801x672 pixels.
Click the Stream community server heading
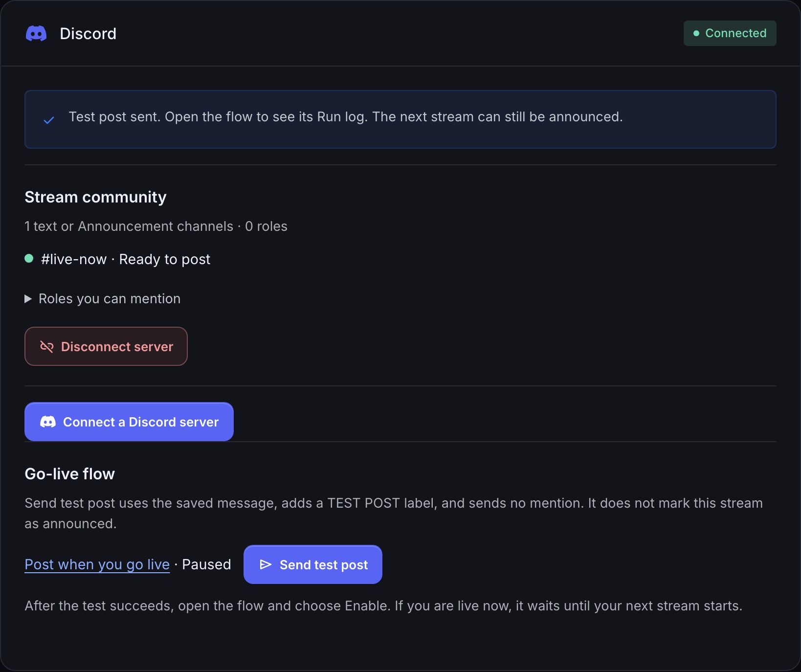point(95,197)
